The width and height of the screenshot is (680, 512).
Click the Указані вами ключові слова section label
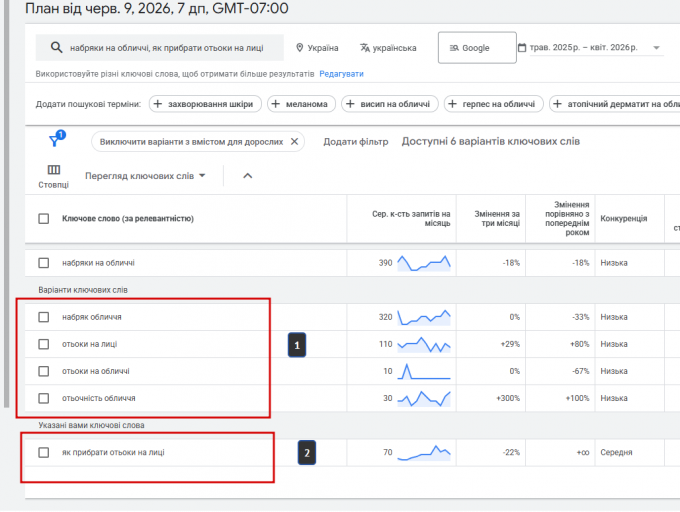pyautogui.click(x=91, y=425)
